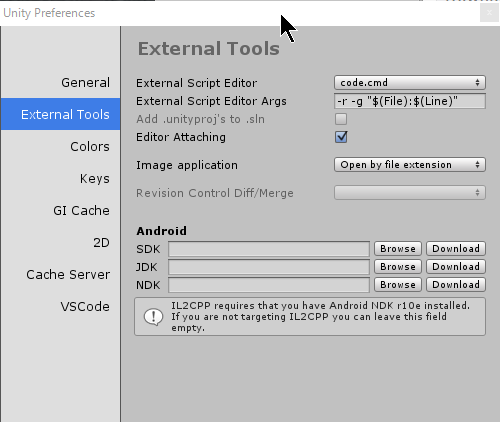Open External Script Editor dropdown
The height and width of the screenshot is (422, 500).
click(x=410, y=82)
